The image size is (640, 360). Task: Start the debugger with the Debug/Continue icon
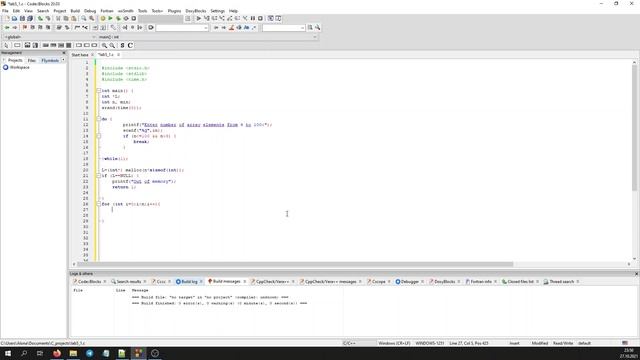point(199,18)
